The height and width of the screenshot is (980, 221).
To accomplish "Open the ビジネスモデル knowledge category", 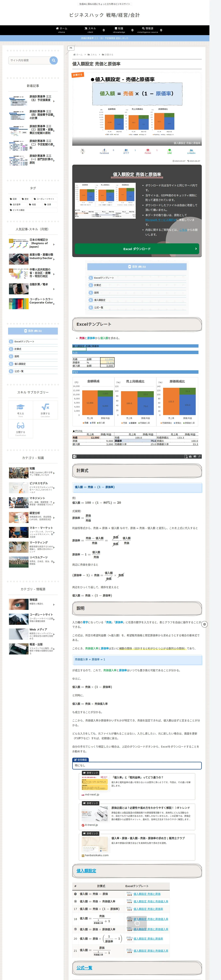I will (x=33, y=488).
